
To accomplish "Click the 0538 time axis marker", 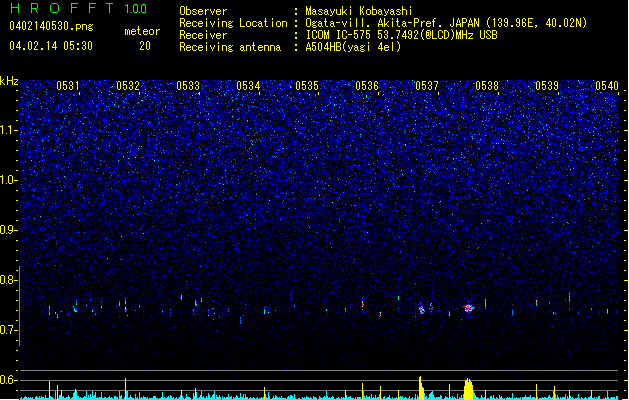I will click(487, 86).
